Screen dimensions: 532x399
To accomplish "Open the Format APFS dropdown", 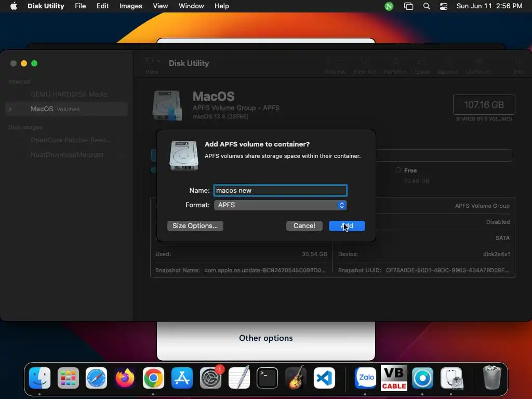I will tap(280, 205).
